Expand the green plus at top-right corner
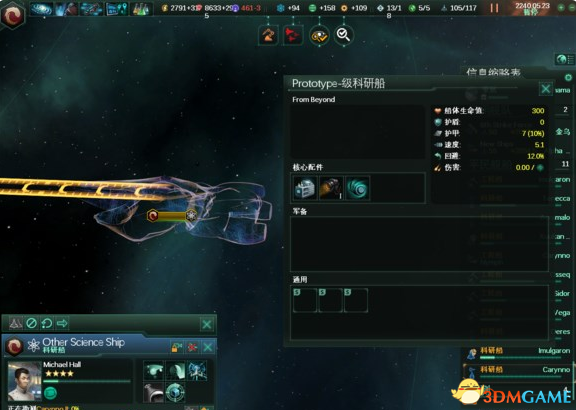 (x=561, y=8)
